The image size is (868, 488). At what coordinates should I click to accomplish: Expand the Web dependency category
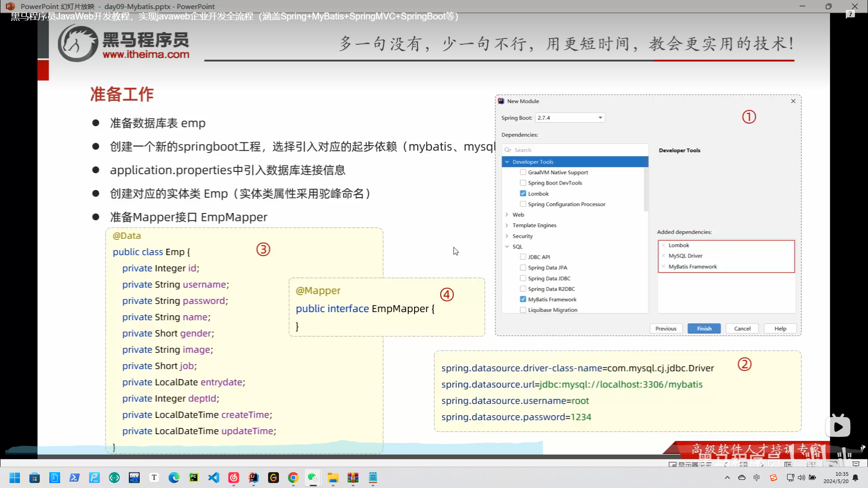pyautogui.click(x=507, y=215)
